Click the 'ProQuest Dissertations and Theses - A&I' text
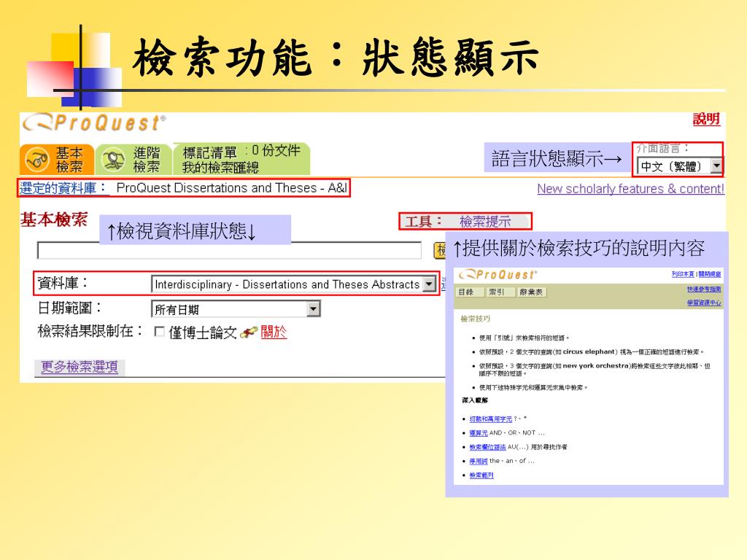The image size is (747, 560). tap(231, 187)
